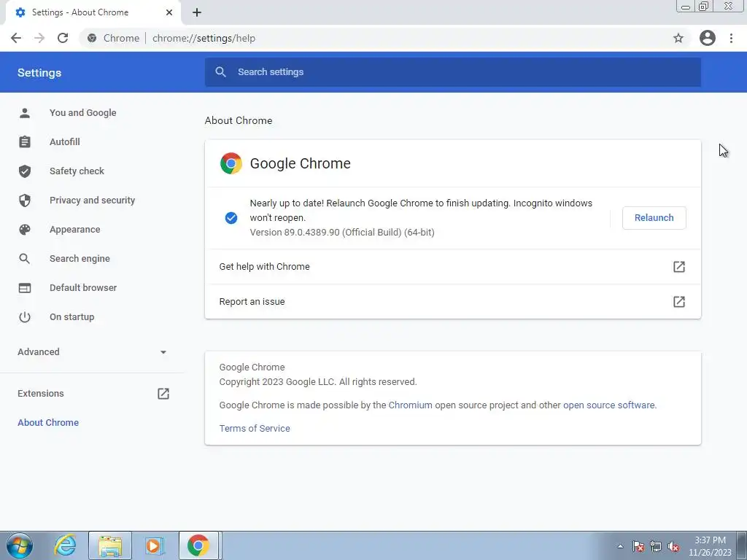Click the window icon beside Default browser

(x=25, y=287)
